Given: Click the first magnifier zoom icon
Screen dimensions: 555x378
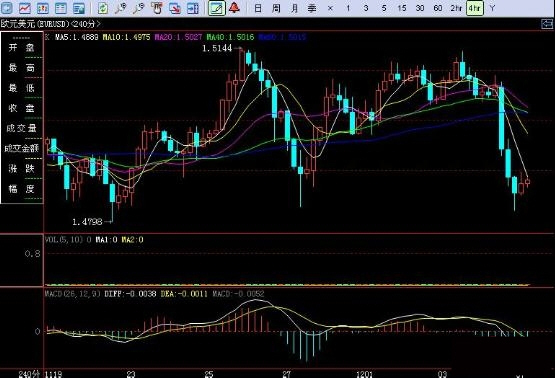Looking at the screenshot, I should (x=121, y=8).
